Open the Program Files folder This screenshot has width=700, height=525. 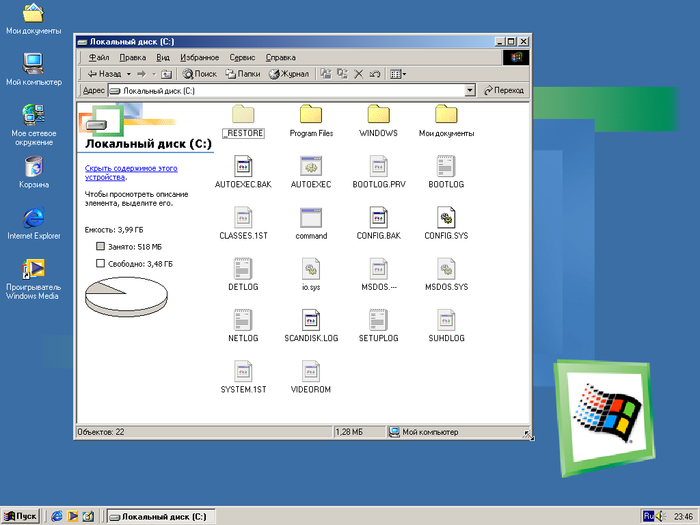[x=310, y=115]
